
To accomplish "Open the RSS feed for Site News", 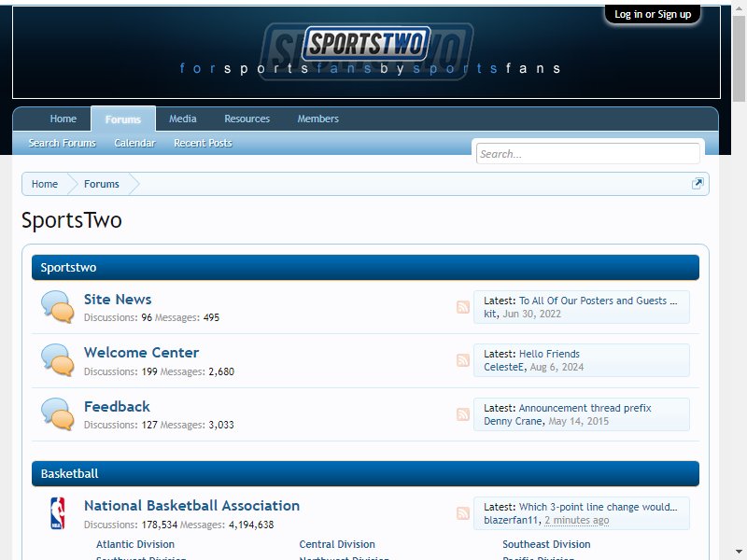I will coord(463,307).
